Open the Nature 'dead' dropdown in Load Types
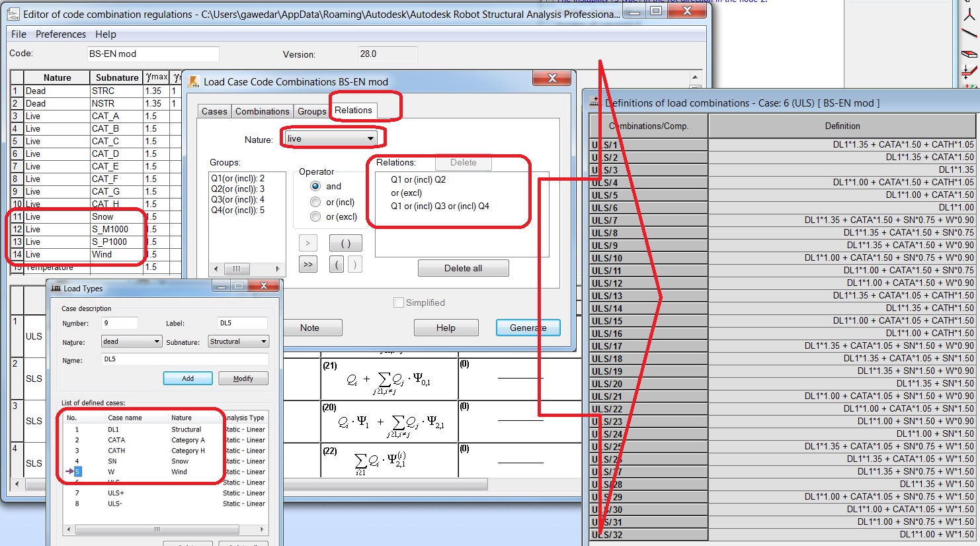 [x=132, y=341]
